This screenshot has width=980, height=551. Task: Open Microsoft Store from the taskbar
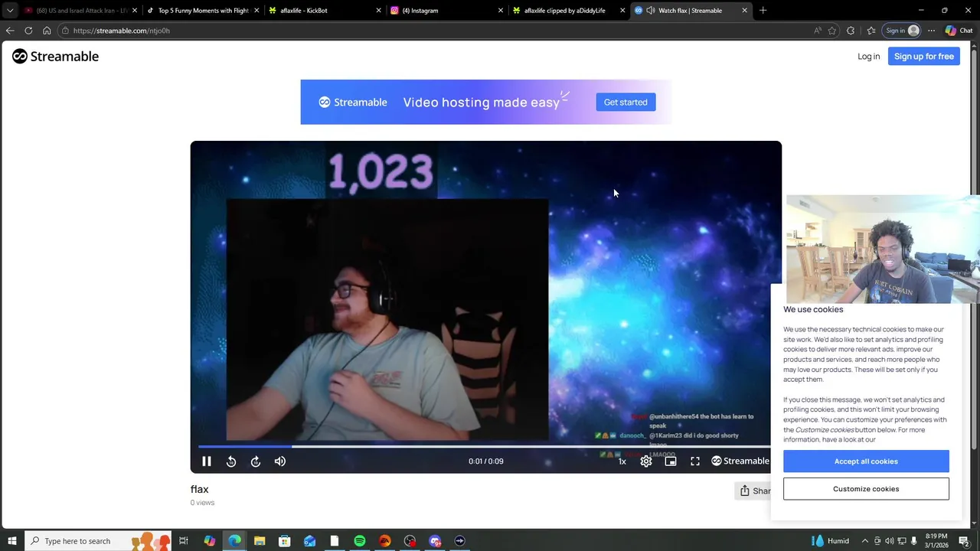285,541
